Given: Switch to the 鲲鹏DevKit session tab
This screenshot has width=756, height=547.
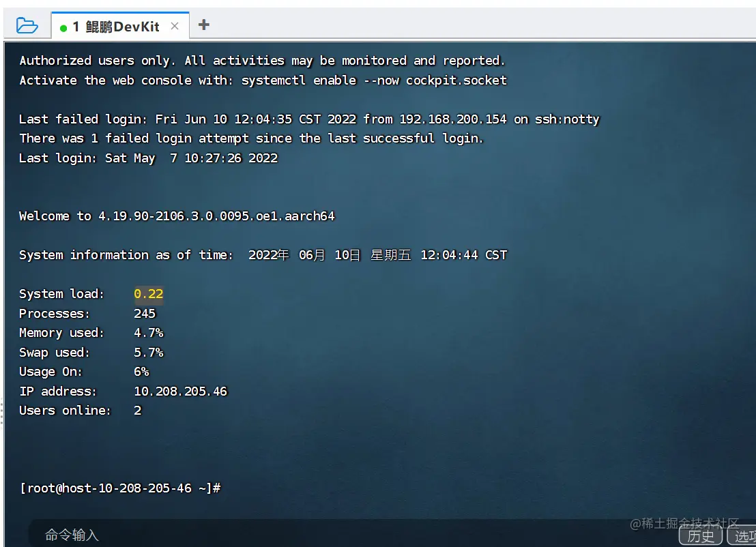Looking at the screenshot, I should pos(121,26).
